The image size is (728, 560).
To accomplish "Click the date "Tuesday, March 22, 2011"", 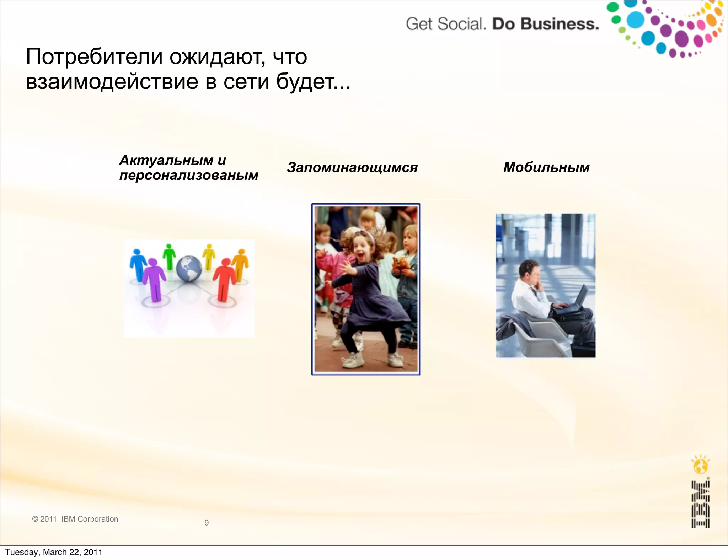I will click(x=54, y=552).
